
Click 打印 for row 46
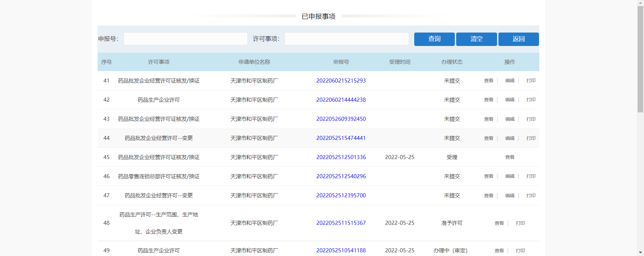click(x=531, y=176)
